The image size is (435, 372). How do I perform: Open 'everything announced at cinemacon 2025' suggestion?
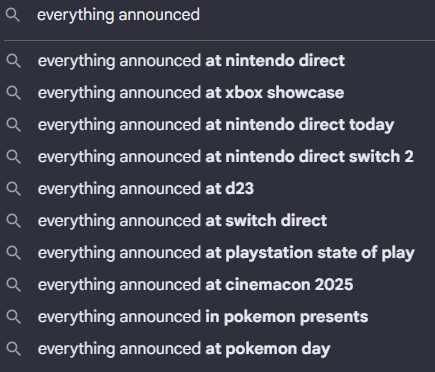(x=217, y=285)
